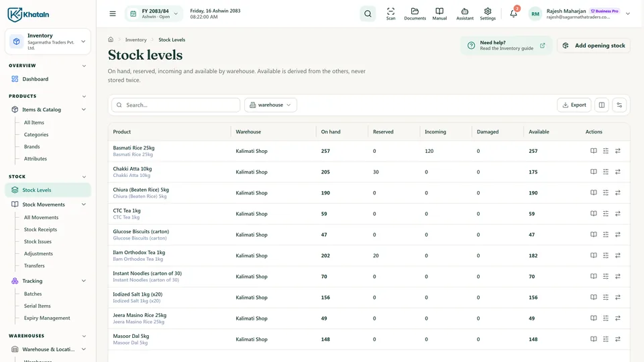Image resolution: width=644 pixels, height=362 pixels.
Task: Open Transfers in sidebar
Action: coord(34,265)
